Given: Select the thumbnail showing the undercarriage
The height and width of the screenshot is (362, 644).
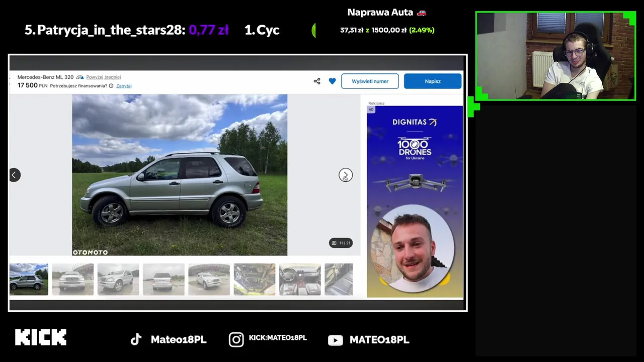Looking at the screenshot, I should [255, 279].
